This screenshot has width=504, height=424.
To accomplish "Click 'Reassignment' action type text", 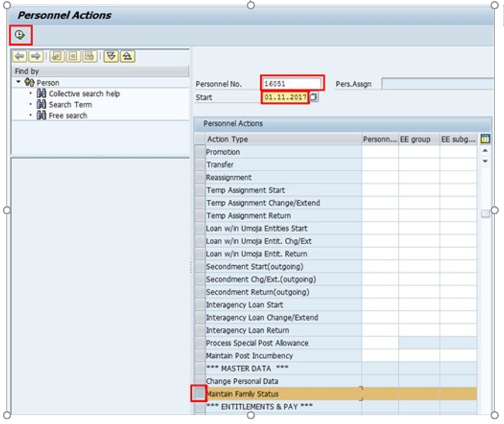I will pos(229,178).
